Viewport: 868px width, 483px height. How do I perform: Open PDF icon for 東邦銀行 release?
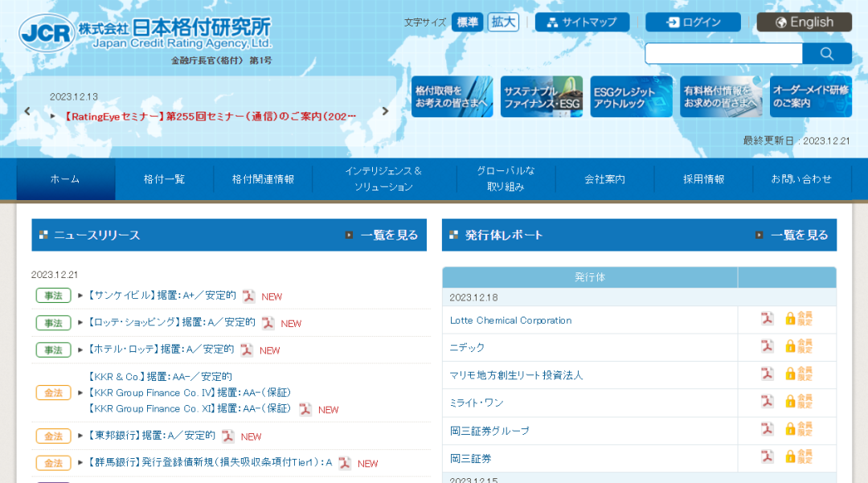(227, 436)
